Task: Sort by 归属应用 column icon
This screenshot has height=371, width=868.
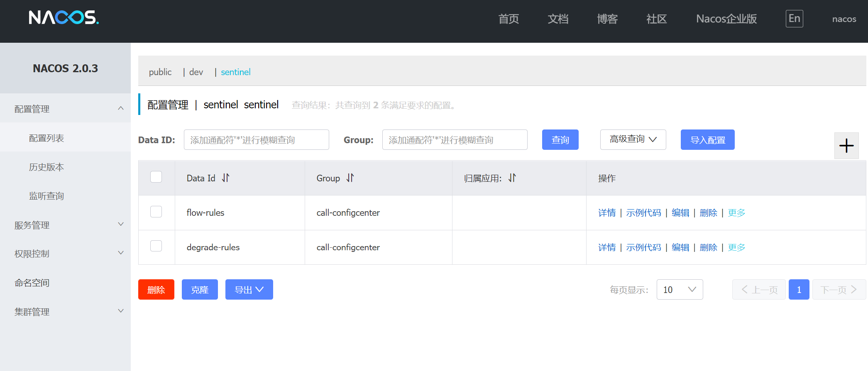Action: (512, 178)
